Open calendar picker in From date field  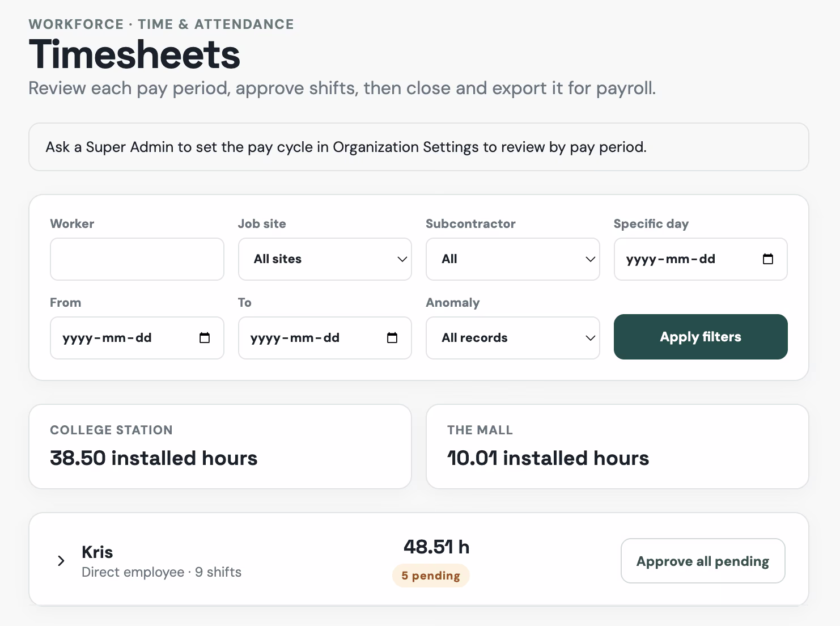tap(205, 338)
